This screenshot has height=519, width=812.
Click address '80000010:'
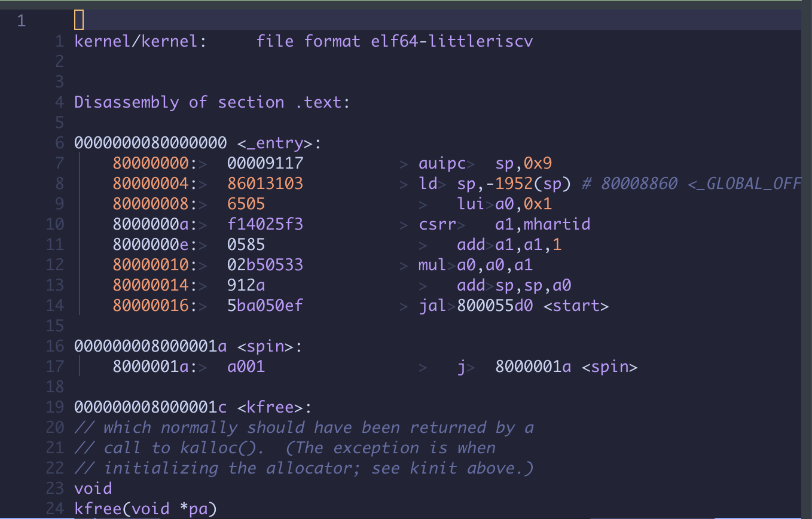click(155, 265)
